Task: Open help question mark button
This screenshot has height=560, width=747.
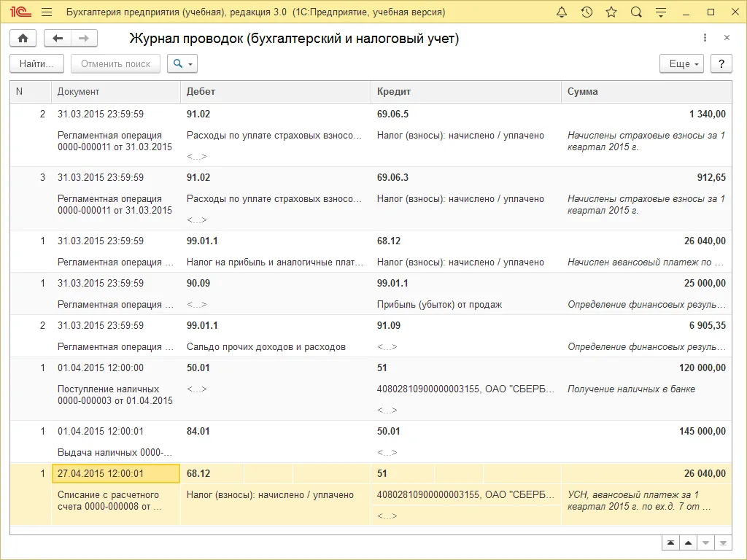Action: (x=721, y=64)
